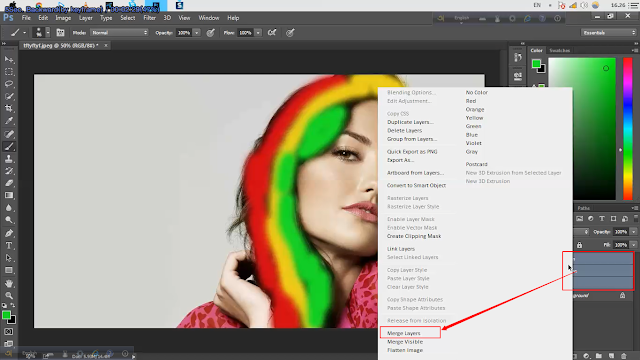Select the Horizontal Type tool
This screenshot has width=640, height=360.
click(9, 246)
